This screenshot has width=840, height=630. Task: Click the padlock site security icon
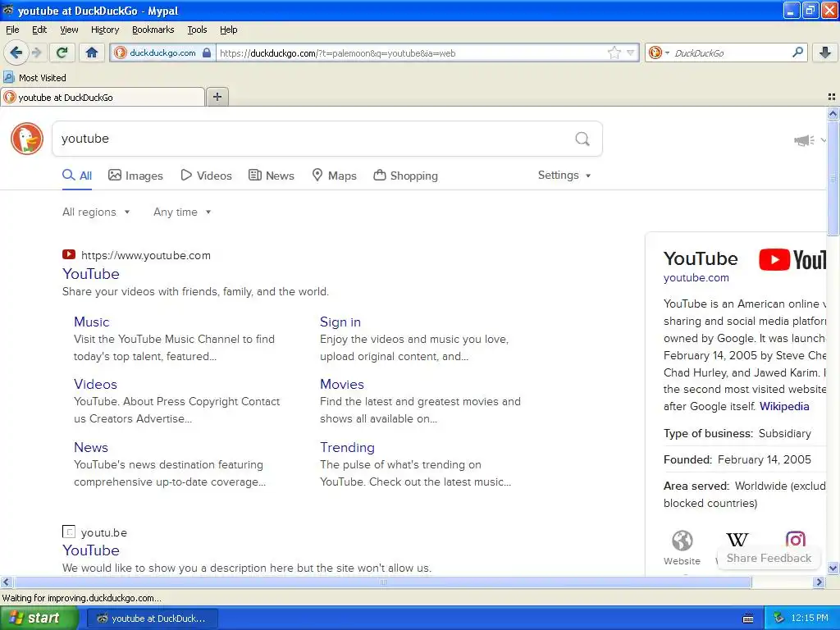tap(206, 52)
